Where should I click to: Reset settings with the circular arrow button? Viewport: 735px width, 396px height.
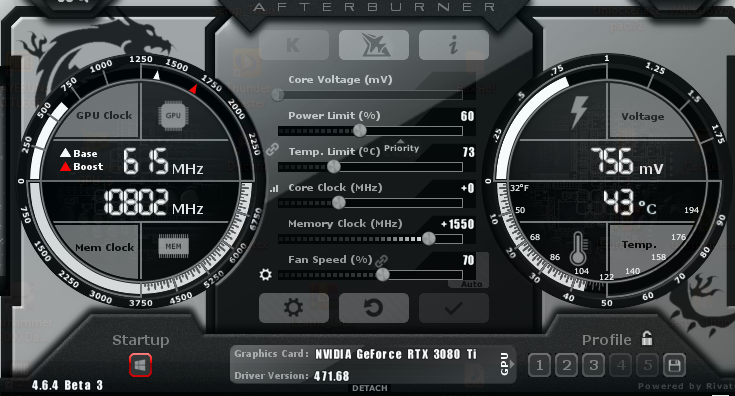tap(374, 308)
